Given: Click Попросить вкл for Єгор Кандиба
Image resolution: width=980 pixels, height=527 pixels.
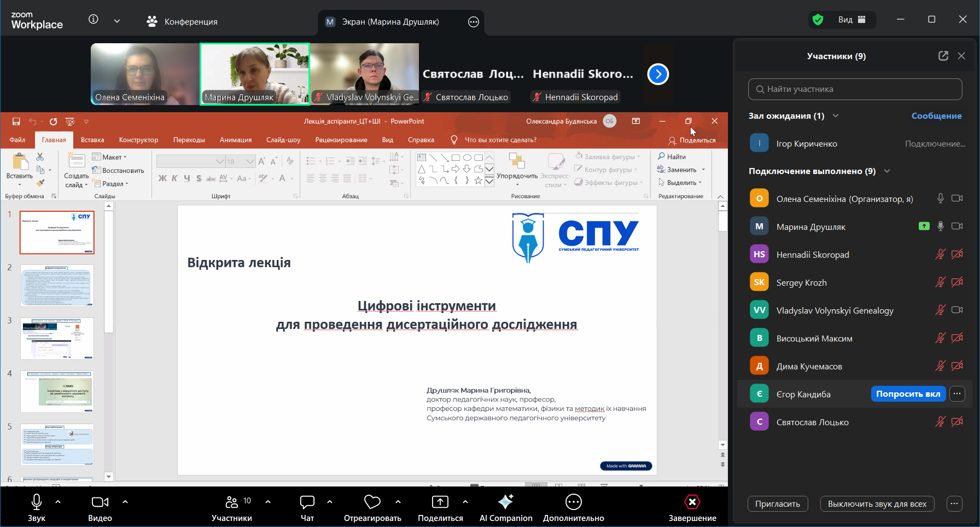Looking at the screenshot, I should (x=908, y=393).
